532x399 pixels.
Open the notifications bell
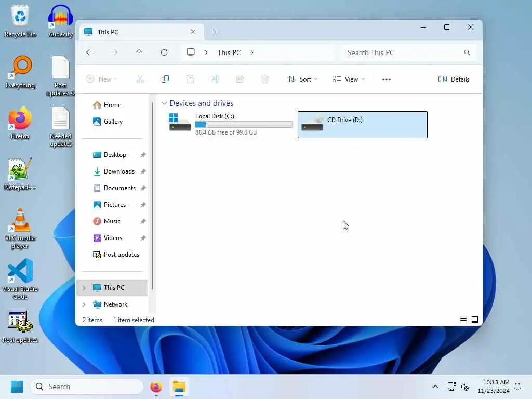[517, 387]
